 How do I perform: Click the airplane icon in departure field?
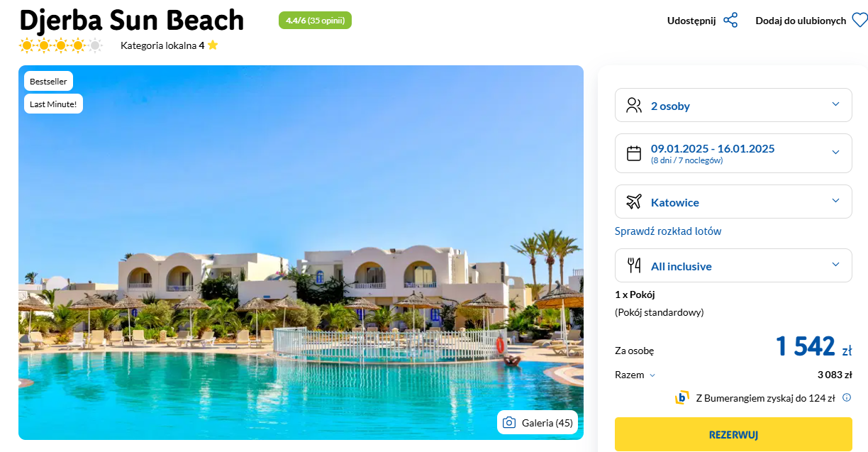coord(634,202)
